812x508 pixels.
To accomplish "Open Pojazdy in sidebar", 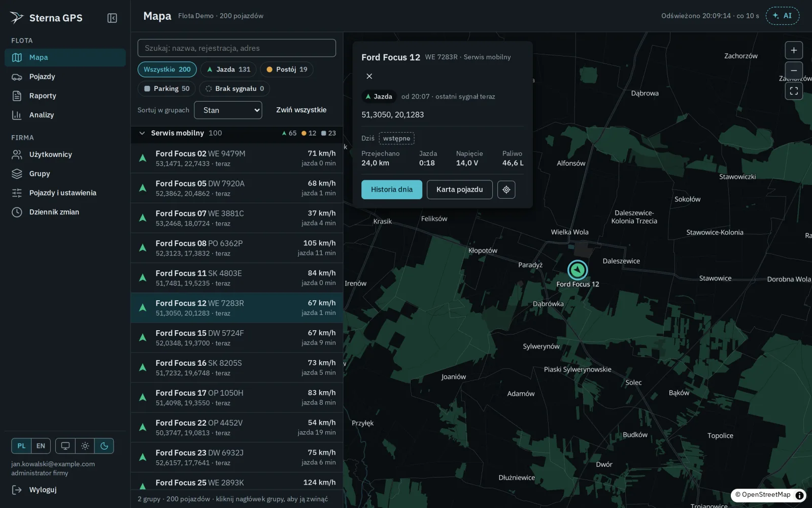I will click(65, 77).
